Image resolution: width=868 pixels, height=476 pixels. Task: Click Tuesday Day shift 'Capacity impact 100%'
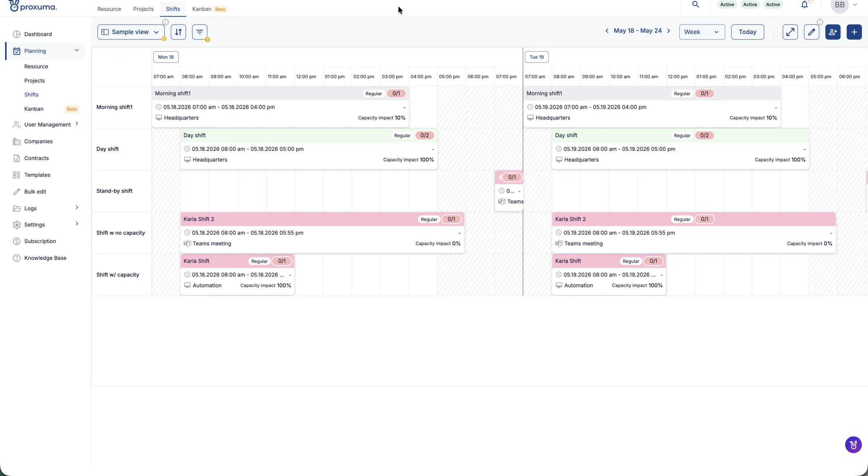point(780,160)
